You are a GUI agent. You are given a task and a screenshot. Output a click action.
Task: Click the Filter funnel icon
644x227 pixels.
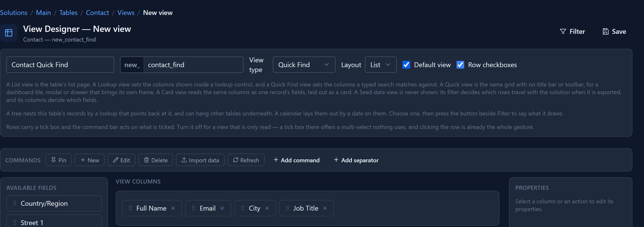[x=563, y=32]
